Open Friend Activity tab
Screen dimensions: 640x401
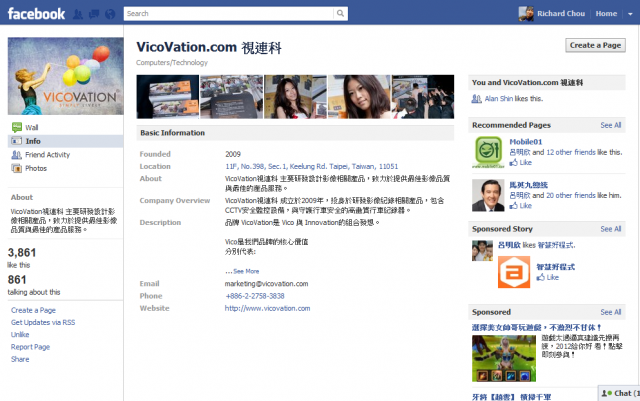point(47,155)
